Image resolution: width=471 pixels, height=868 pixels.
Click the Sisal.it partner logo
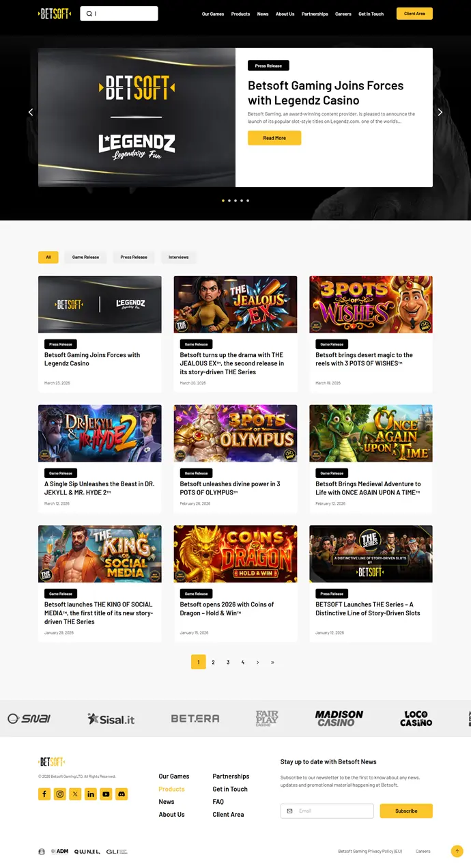[x=111, y=718]
